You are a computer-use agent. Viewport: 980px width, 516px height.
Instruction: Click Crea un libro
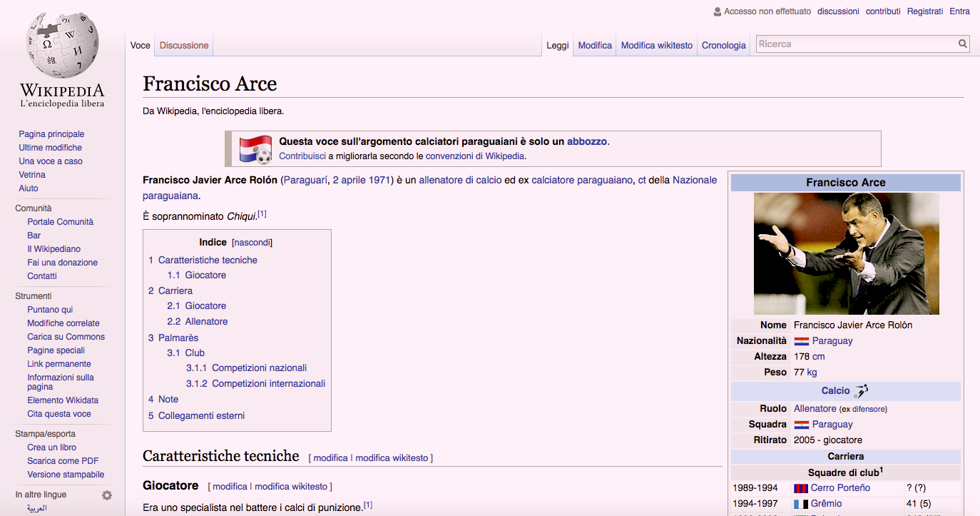click(52, 447)
